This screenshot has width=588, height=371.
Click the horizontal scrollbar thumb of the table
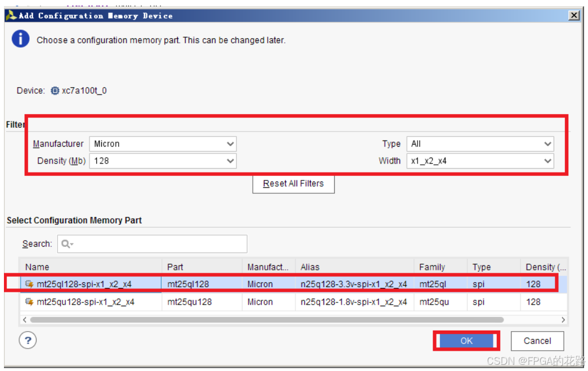click(x=267, y=320)
